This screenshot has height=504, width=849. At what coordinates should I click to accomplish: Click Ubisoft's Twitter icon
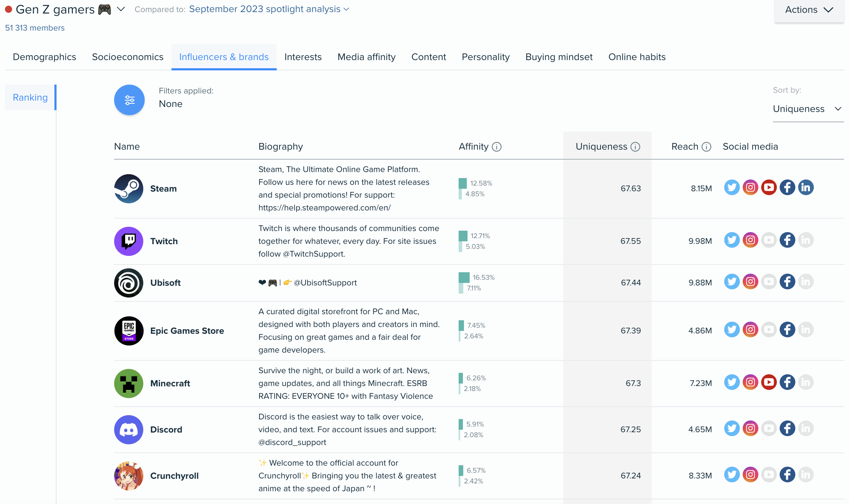732,282
